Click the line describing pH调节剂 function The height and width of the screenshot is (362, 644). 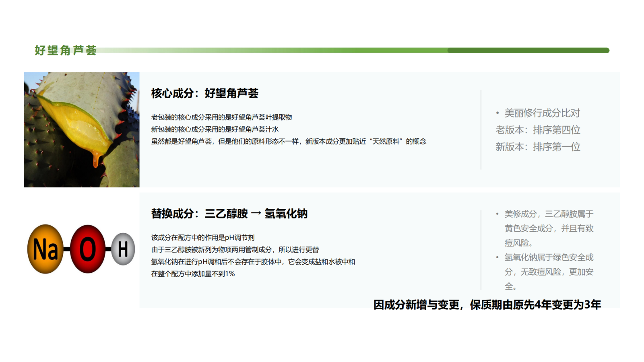click(202, 238)
